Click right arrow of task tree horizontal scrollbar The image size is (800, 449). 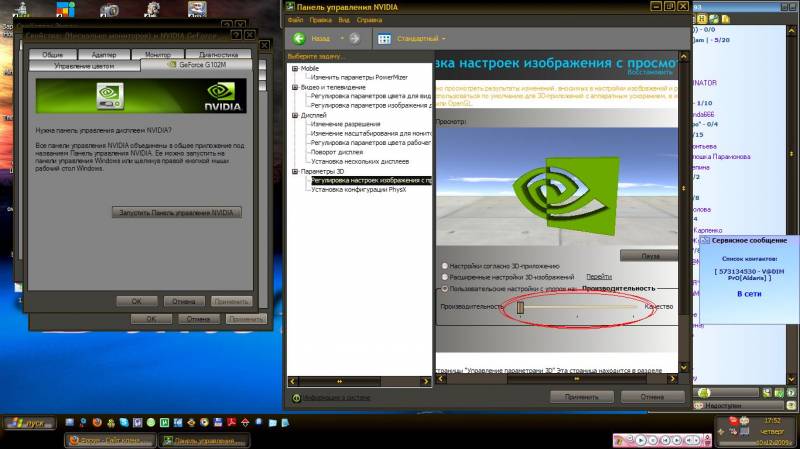(x=426, y=381)
